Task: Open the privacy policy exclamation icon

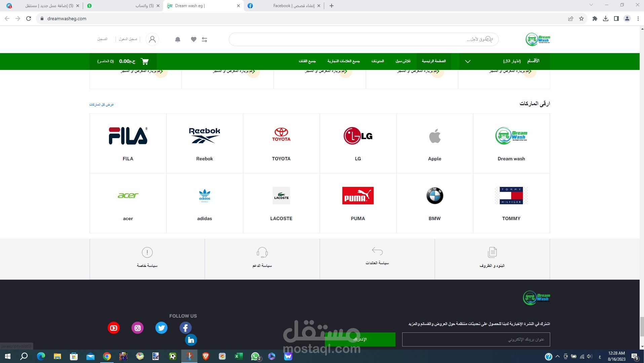Action: tap(147, 252)
